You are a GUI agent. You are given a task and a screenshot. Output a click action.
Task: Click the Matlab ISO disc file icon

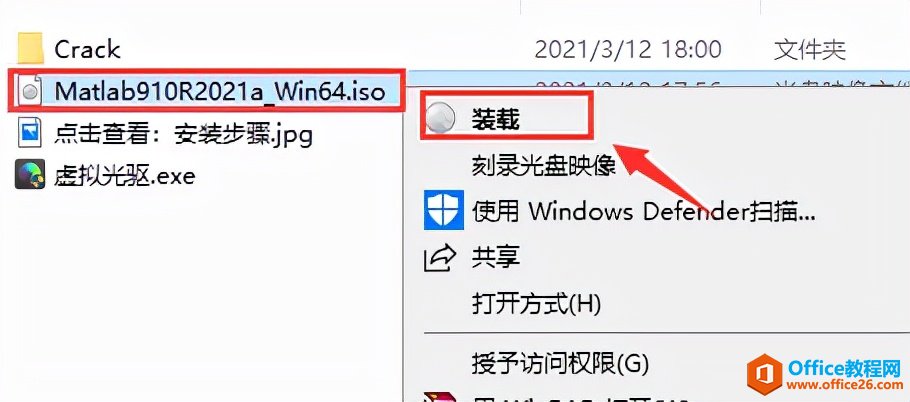point(30,92)
